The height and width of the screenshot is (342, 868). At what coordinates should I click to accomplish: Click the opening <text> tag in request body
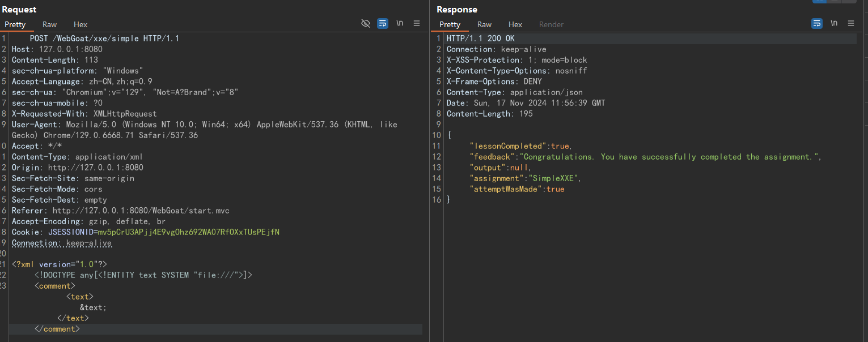coord(79,297)
